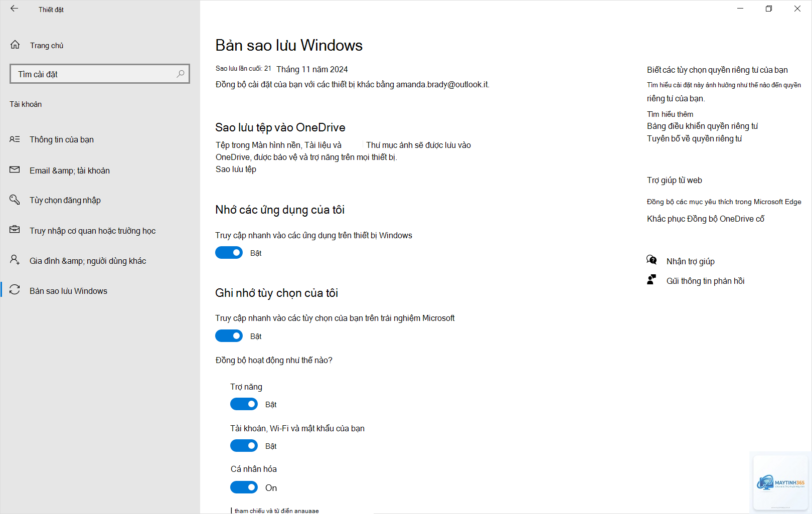The height and width of the screenshot is (514, 812).
Task: Restore down the Settings window
Action: click(x=769, y=9)
